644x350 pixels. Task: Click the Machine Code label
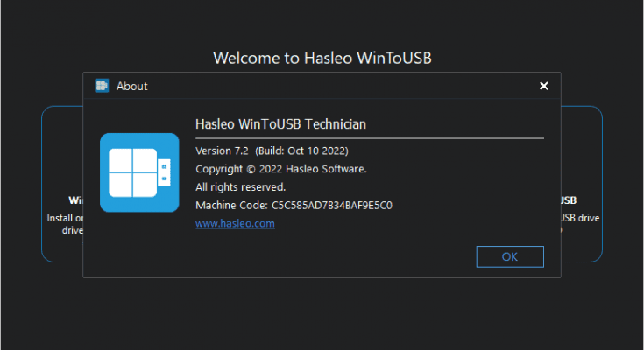coord(231,206)
